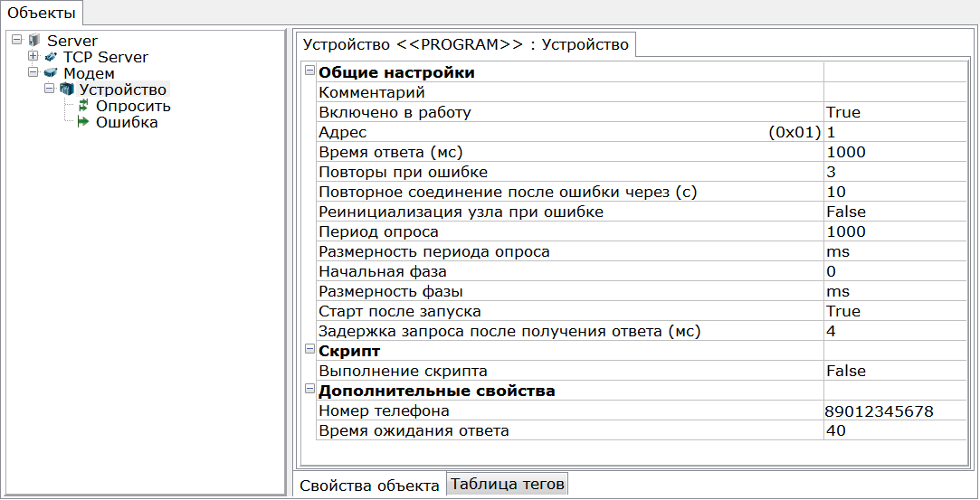980x500 pixels.
Task: Click the Начальная фаза property name
Action: coord(383,272)
